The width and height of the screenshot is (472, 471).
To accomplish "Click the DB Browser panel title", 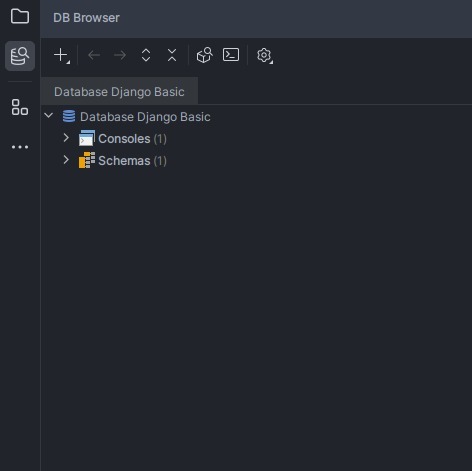I will point(86,18).
